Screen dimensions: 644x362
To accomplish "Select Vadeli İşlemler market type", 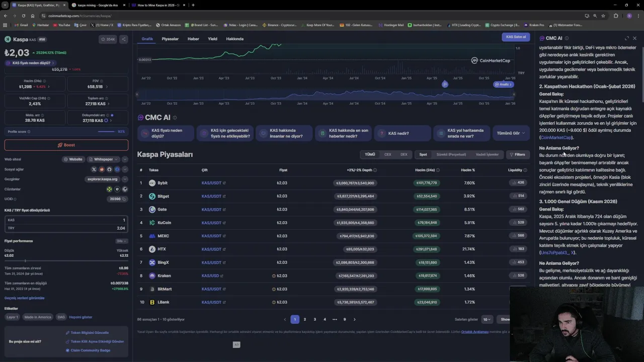I will [487, 154].
